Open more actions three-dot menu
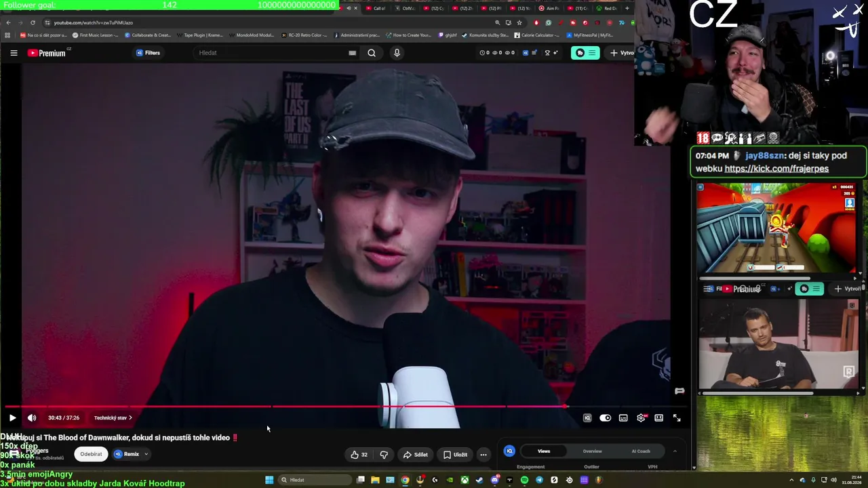 pos(484,455)
